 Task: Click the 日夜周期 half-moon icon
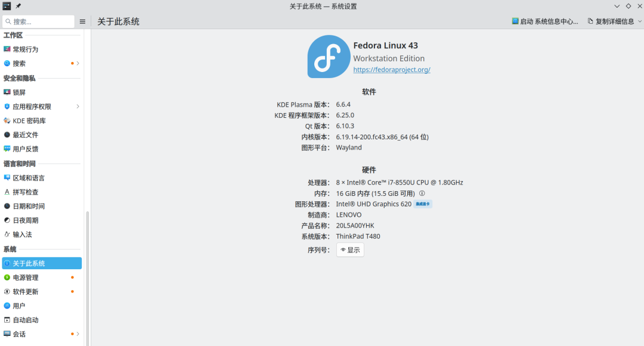tap(7, 220)
